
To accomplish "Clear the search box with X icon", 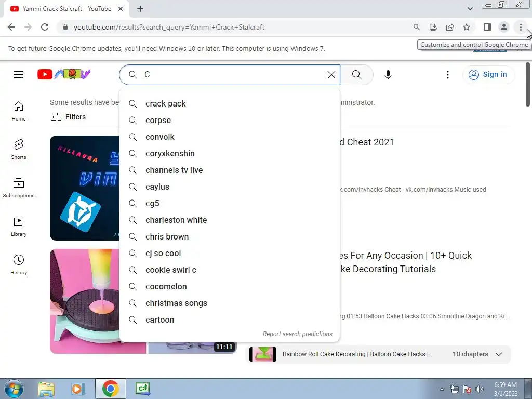I will [x=331, y=75].
